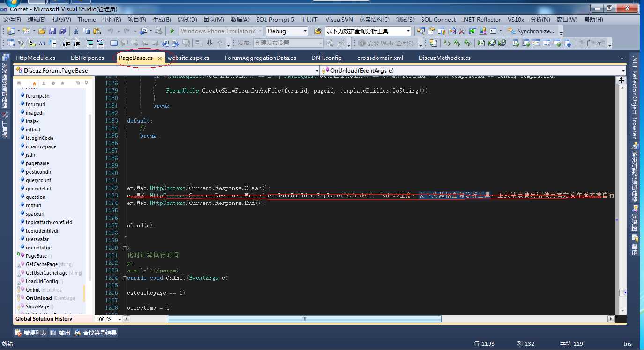Close the PageBase.cs tab

(159, 58)
